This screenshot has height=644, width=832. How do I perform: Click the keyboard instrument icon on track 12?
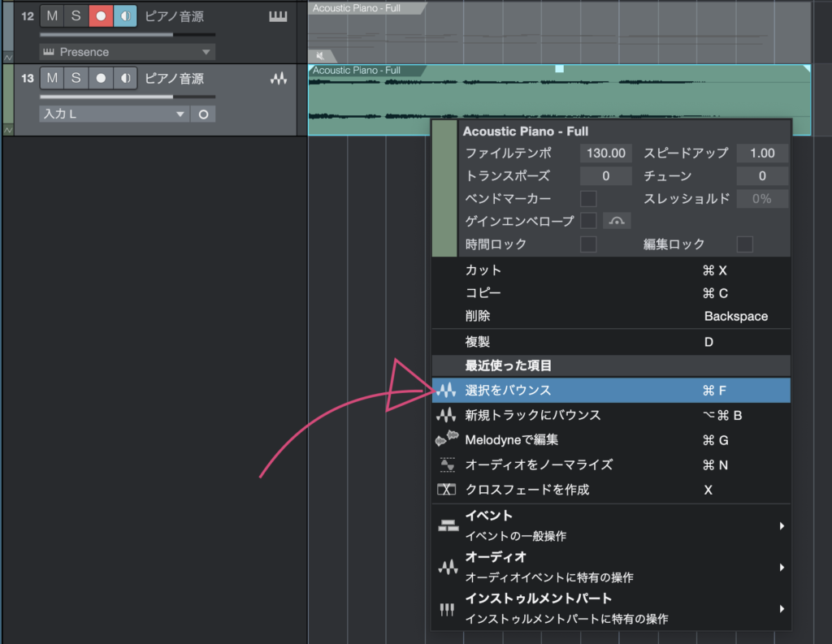click(278, 16)
